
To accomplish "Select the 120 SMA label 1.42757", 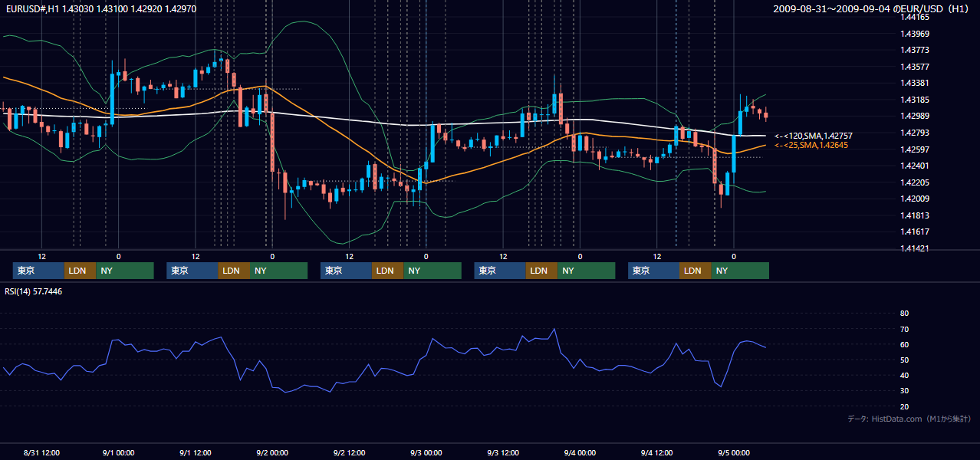I will [x=814, y=136].
